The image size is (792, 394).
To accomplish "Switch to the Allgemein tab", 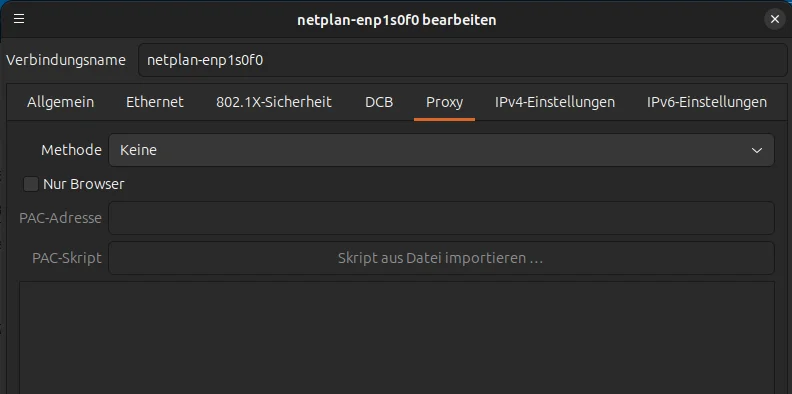I will pos(61,102).
